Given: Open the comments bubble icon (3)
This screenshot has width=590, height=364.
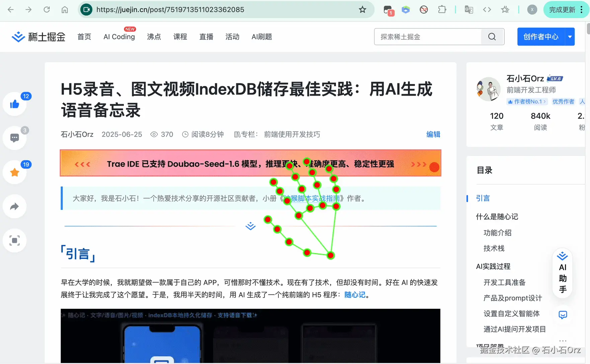Looking at the screenshot, I should click(15, 138).
